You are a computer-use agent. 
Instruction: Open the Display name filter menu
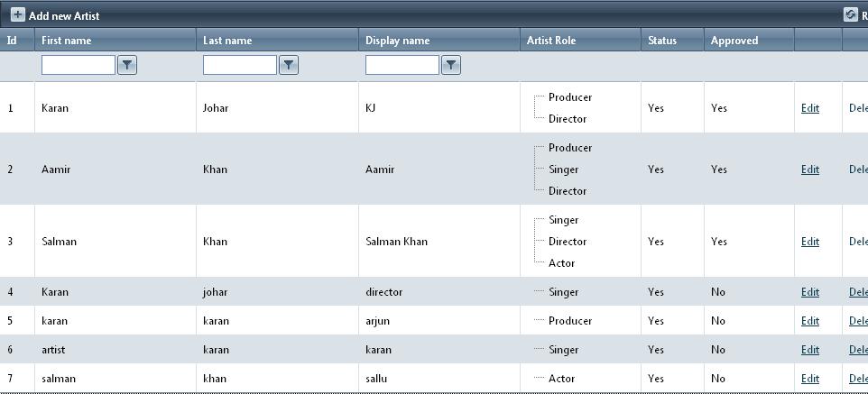[451, 65]
